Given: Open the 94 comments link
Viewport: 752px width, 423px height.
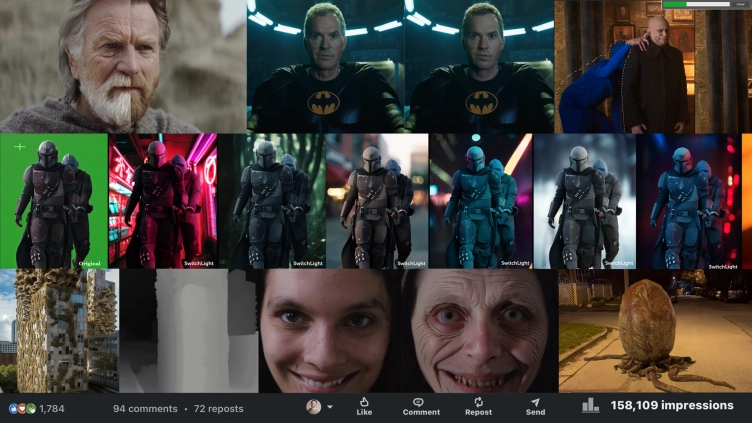Looking at the screenshot, I should 145,408.
